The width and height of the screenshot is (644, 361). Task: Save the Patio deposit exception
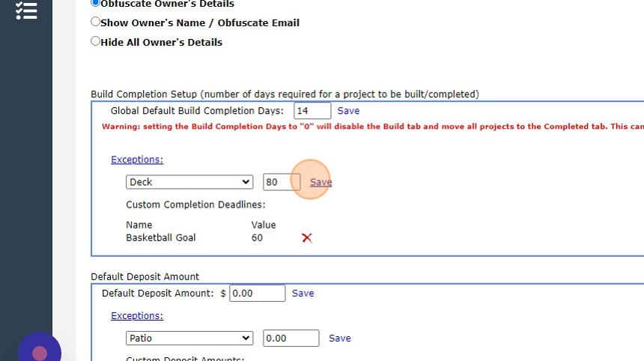340,339
